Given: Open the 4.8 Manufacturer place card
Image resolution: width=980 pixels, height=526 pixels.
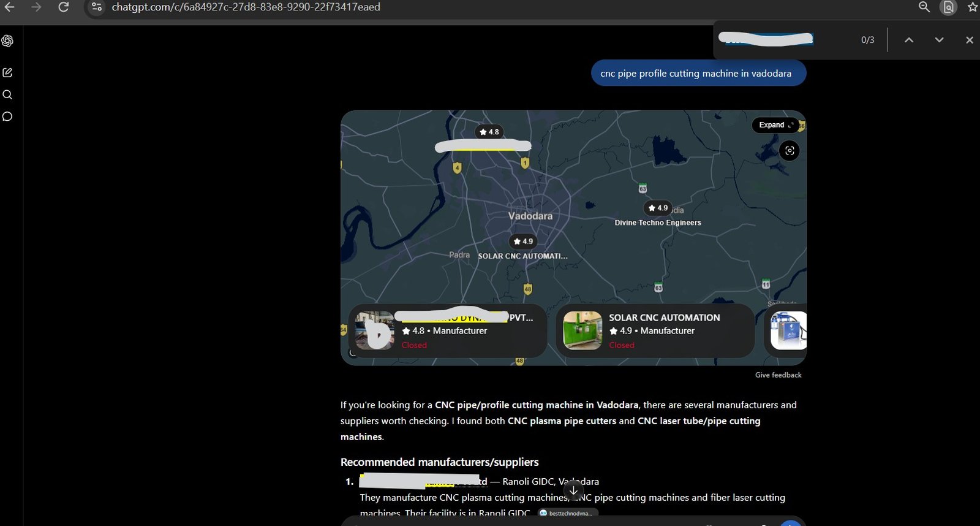Looking at the screenshot, I should point(448,330).
